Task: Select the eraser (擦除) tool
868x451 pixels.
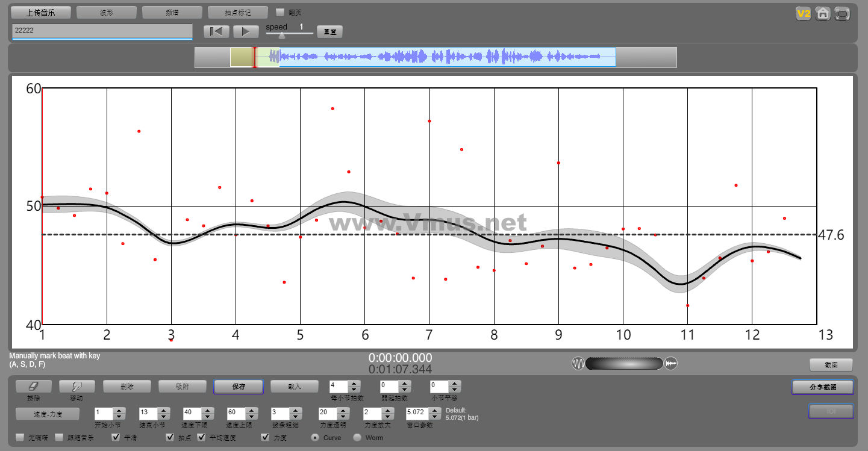Action: (x=33, y=387)
